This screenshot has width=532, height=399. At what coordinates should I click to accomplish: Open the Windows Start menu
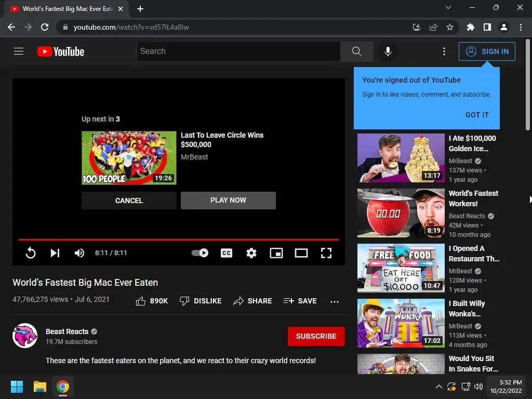[17, 387]
